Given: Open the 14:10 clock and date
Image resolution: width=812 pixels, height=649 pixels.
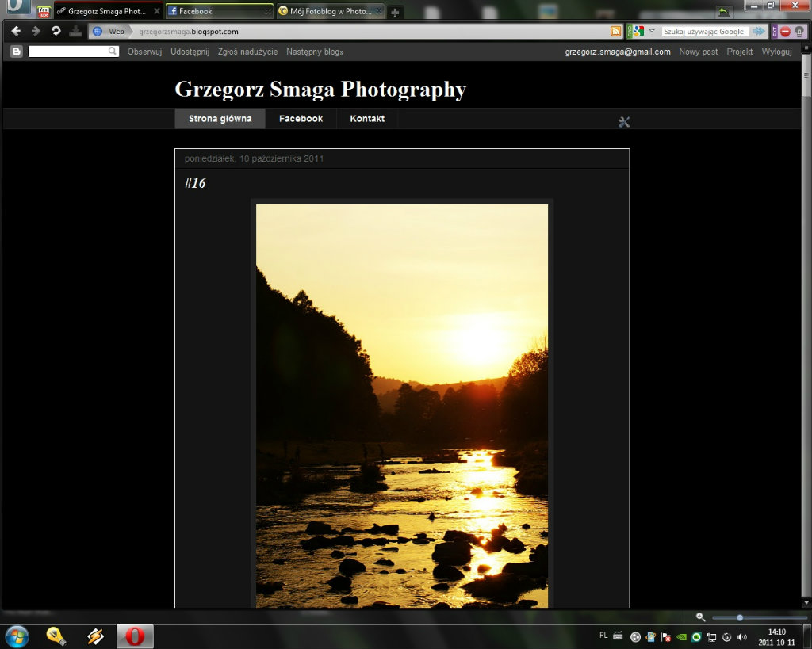Looking at the screenshot, I should (776, 637).
